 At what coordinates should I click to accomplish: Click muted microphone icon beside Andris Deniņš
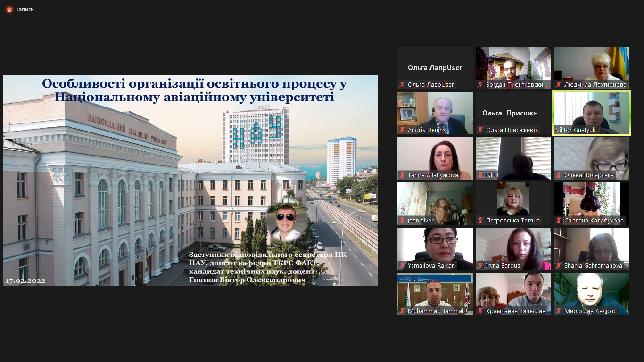click(402, 130)
